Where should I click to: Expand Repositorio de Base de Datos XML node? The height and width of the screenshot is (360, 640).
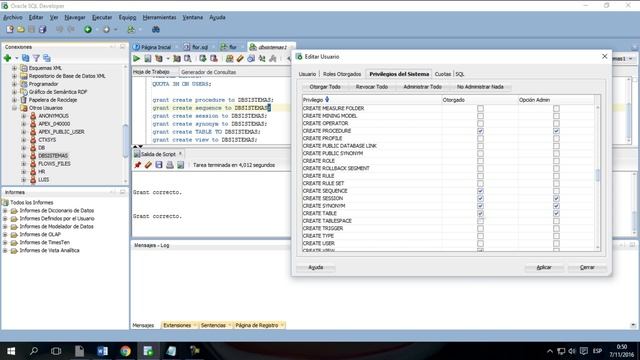(x=15, y=76)
